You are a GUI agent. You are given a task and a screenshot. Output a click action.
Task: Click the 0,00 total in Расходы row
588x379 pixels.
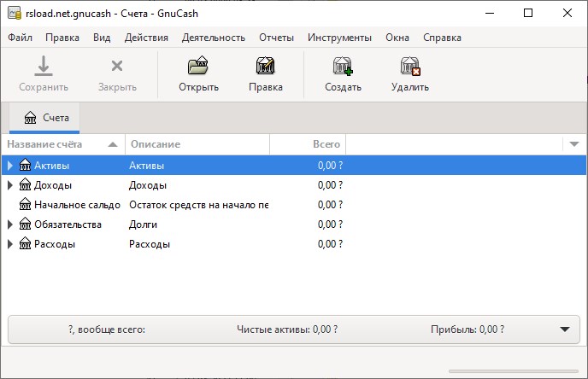(330, 244)
